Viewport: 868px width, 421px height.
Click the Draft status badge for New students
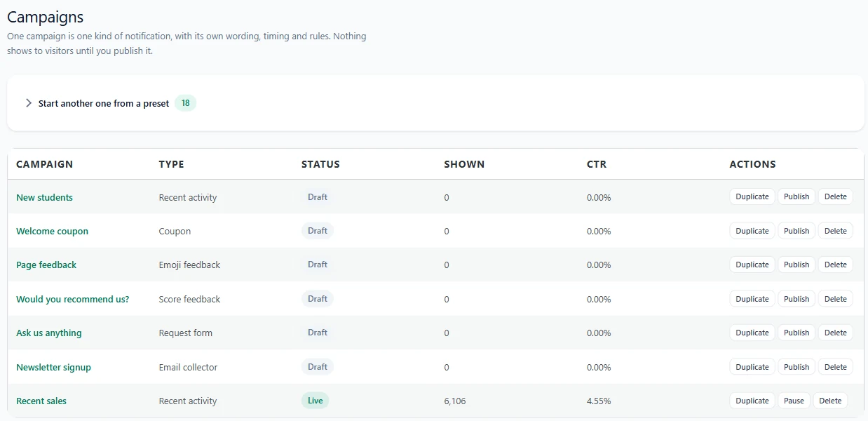(318, 197)
